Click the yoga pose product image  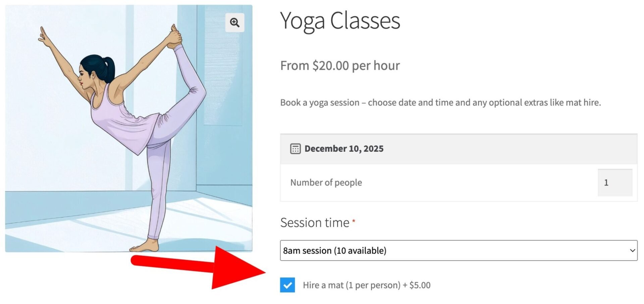(127, 128)
